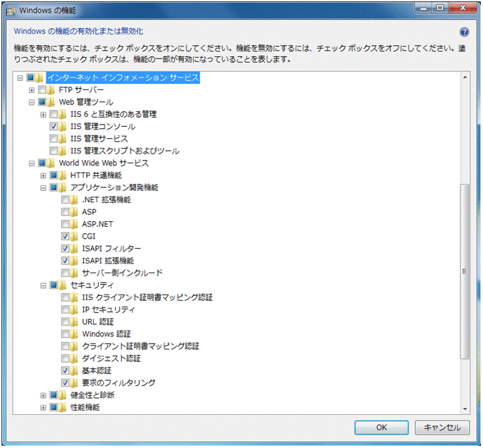The image size is (483, 448).
Task: Check the ダイジェスト認証 checkbox
Action: click(x=65, y=359)
